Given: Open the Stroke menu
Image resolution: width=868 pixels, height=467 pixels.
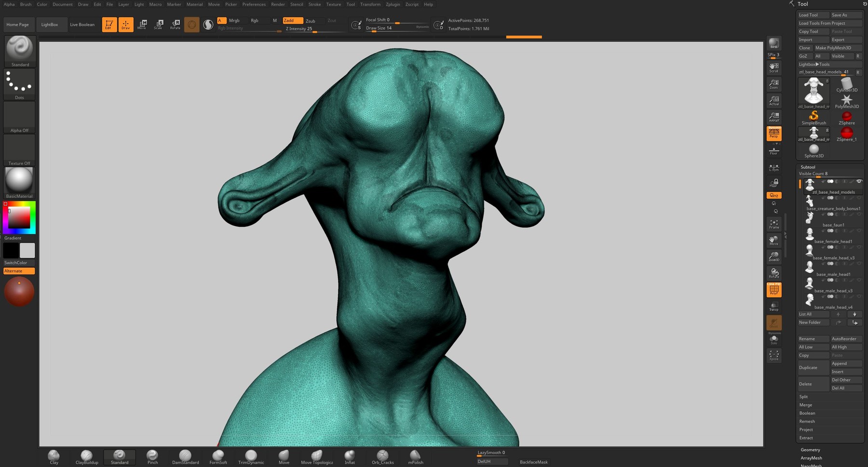Looking at the screenshot, I should [x=314, y=4].
